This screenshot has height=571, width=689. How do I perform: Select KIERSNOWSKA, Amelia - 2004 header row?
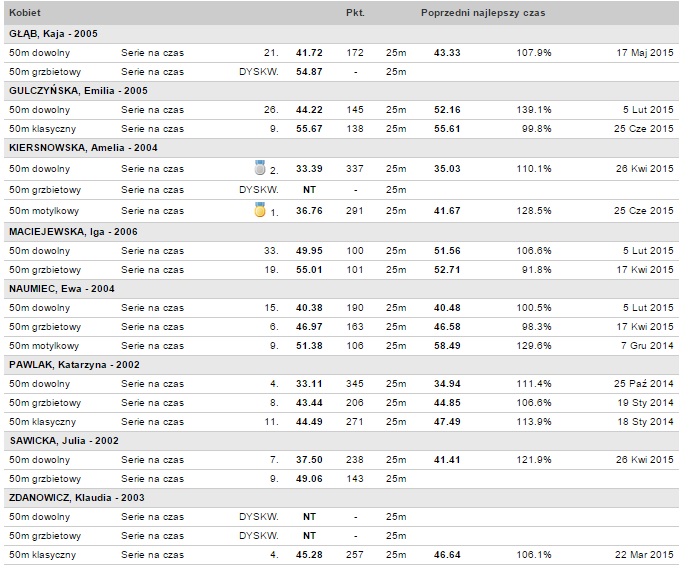[341, 148]
